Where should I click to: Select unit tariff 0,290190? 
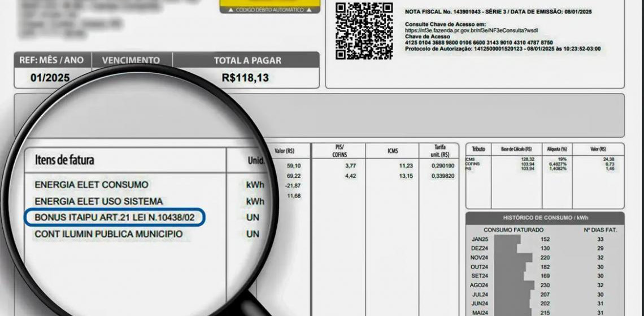443,166
